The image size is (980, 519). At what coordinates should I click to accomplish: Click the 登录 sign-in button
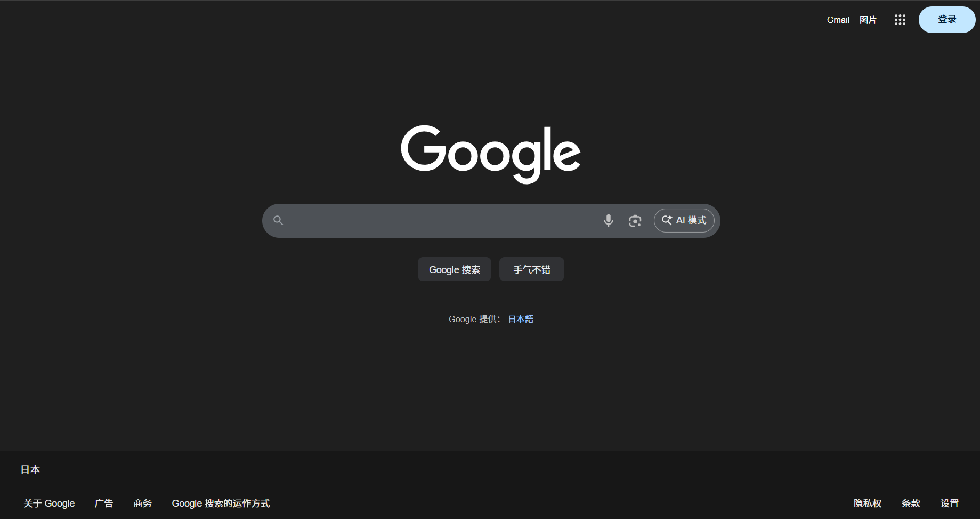946,20
